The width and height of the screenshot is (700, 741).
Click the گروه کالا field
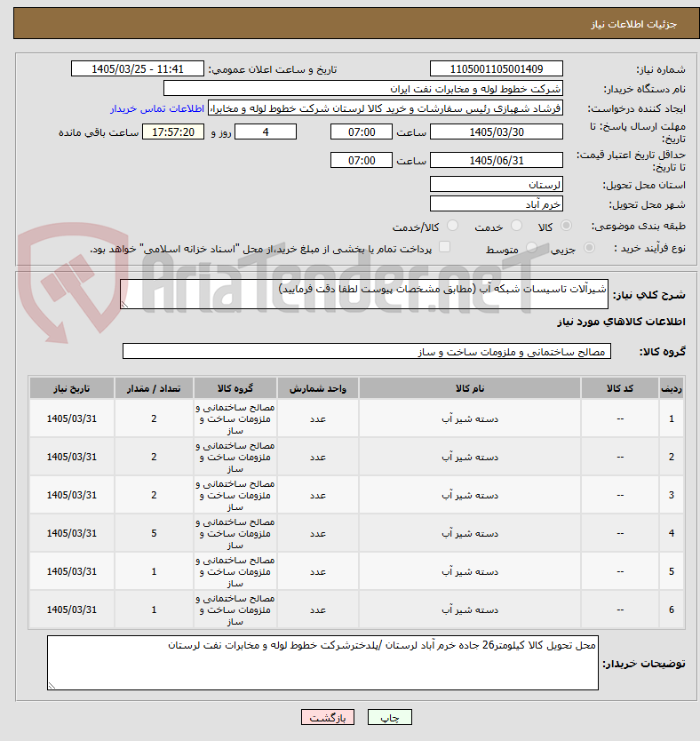[367, 351]
